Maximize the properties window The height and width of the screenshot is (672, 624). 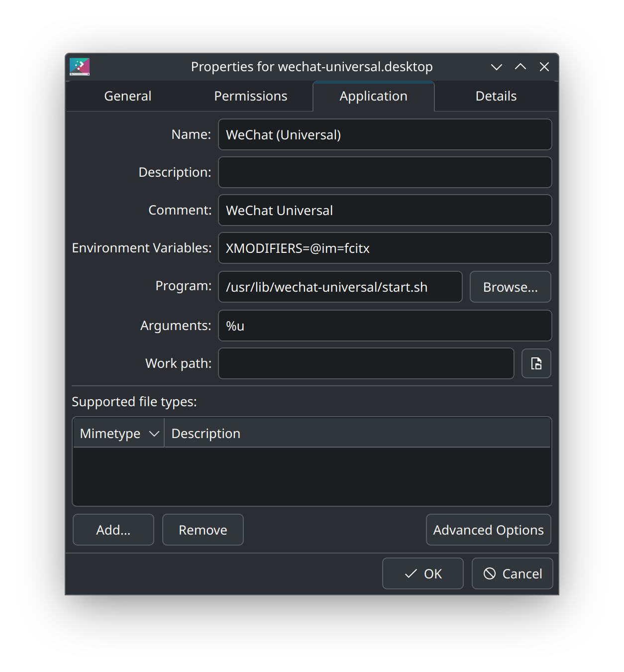[x=520, y=67]
